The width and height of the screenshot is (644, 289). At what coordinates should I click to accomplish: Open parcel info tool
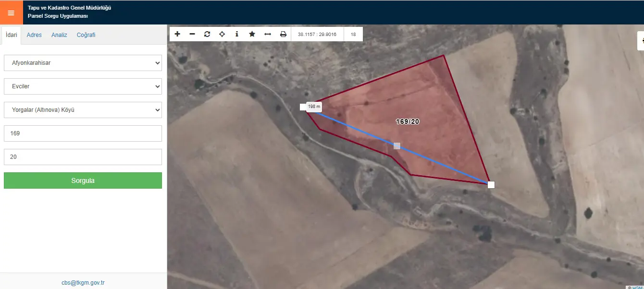pyautogui.click(x=237, y=34)
